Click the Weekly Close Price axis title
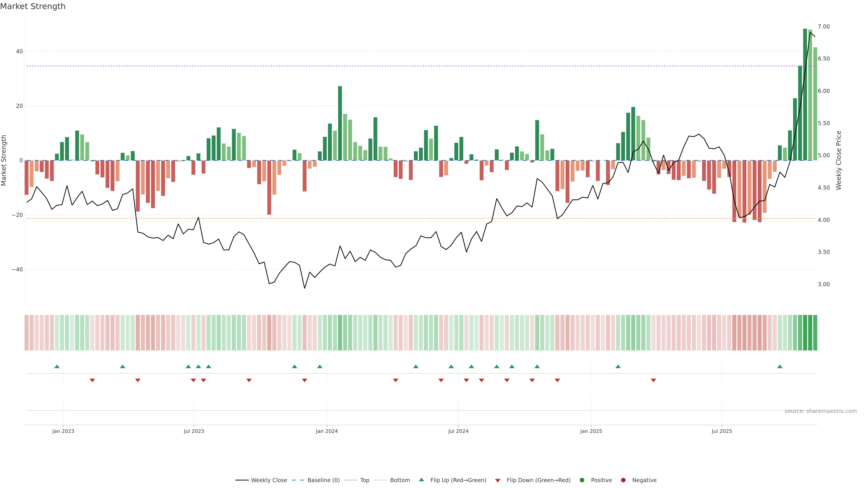 click(839, 160)
